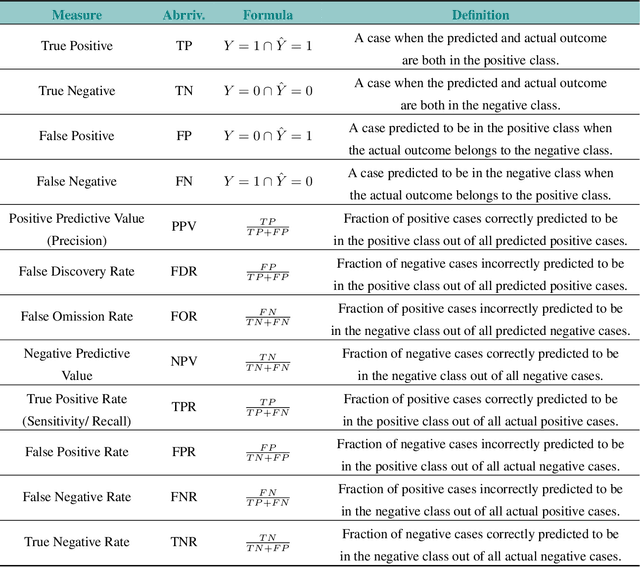Click the FP abbreviation cell
640x567 pixels.
click(x=183, y=136)
